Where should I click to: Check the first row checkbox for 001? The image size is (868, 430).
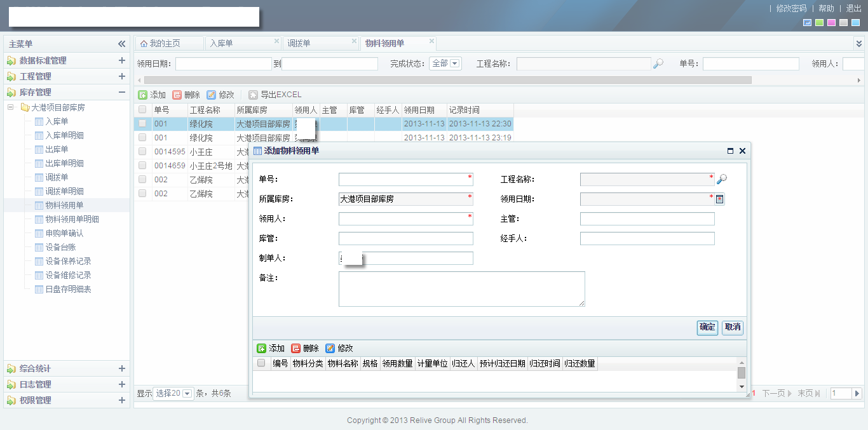click(142, 123)
